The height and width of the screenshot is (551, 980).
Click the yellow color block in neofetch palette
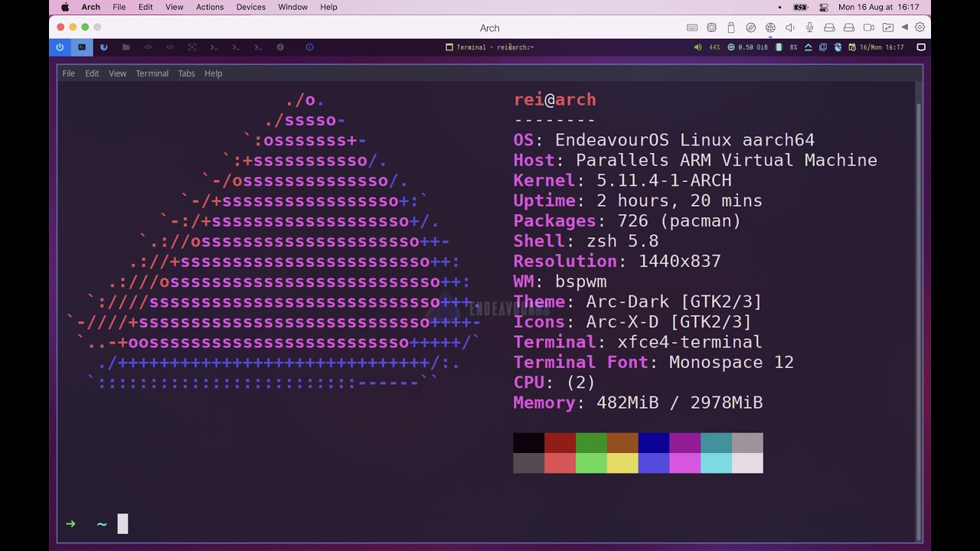622,463
